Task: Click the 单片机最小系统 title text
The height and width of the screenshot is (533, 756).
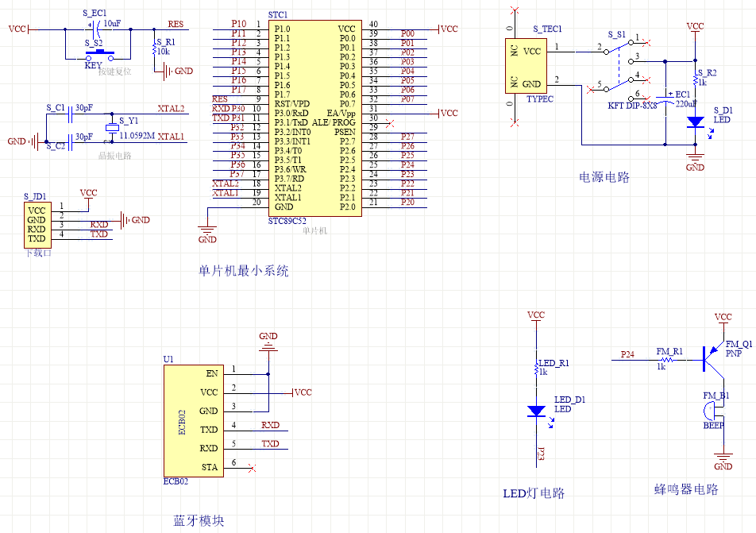Action: coord(244,271)
